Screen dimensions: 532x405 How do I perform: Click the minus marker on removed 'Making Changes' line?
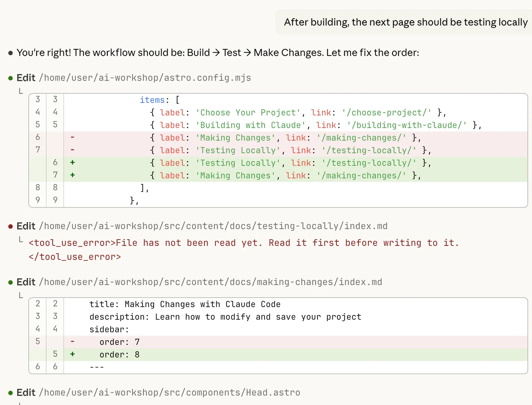click(x=72, y=137)
